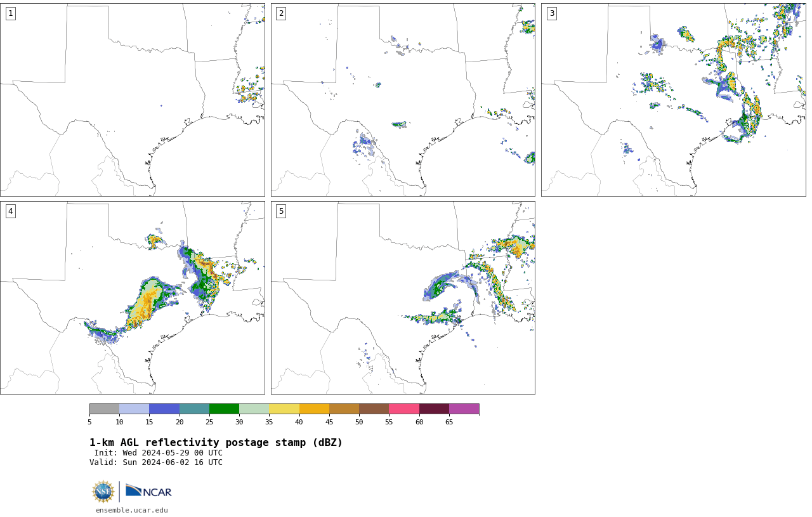Image resolution: width=812 pixels, height=517 pixels.
Task: Click the colorbar tick label 30
Action: [x=239, y=422]
